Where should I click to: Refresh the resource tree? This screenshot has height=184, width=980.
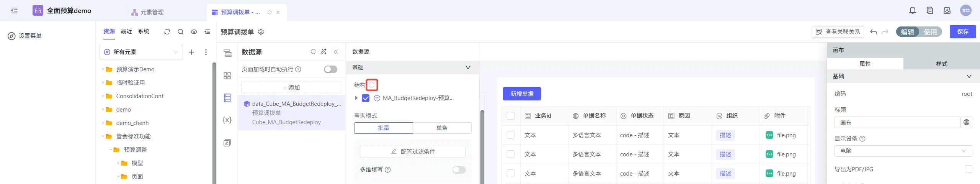click(167, 32)
